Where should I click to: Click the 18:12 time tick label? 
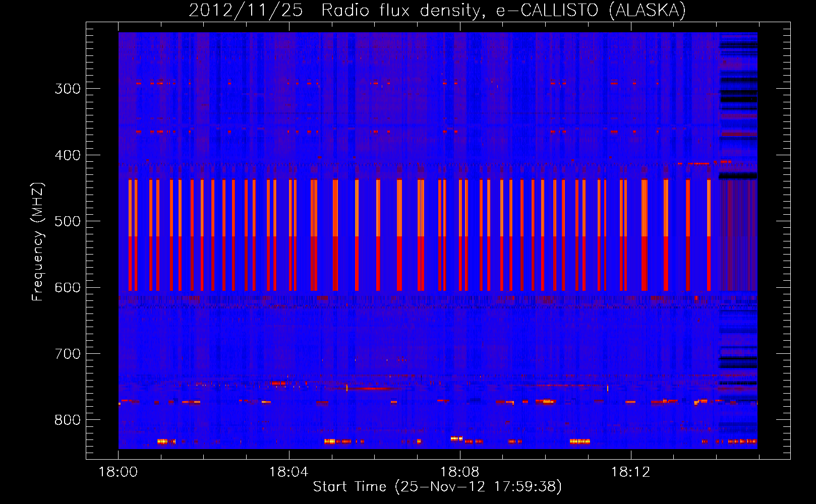(x=630, y=472)
